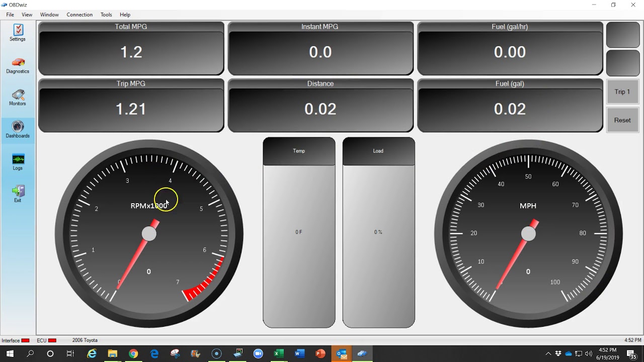Click the MPH speedometer gauge hub
Screen dimensions: 644x362
528,234
